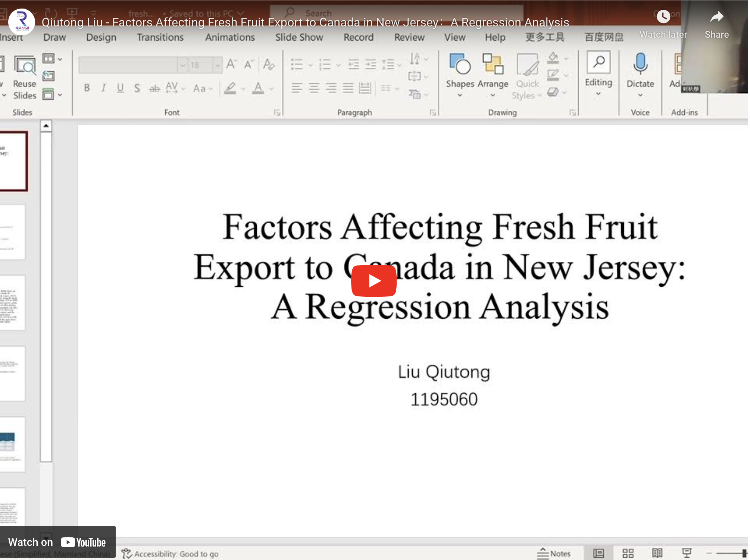The image size is (750, 560).
Task: Click the Numbering list icon
Action: tap(325, 64)
